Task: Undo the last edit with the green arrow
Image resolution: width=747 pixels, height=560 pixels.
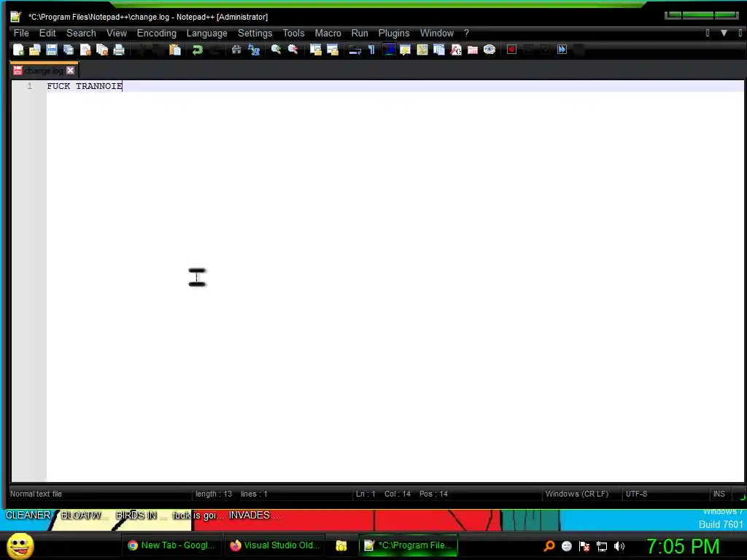Action: tap(197, 50)
